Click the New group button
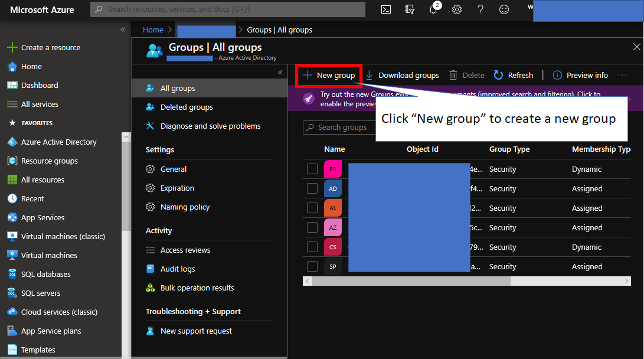Image resolution: width=644 pixels, height=359 pixels. (x=329, y=75)
